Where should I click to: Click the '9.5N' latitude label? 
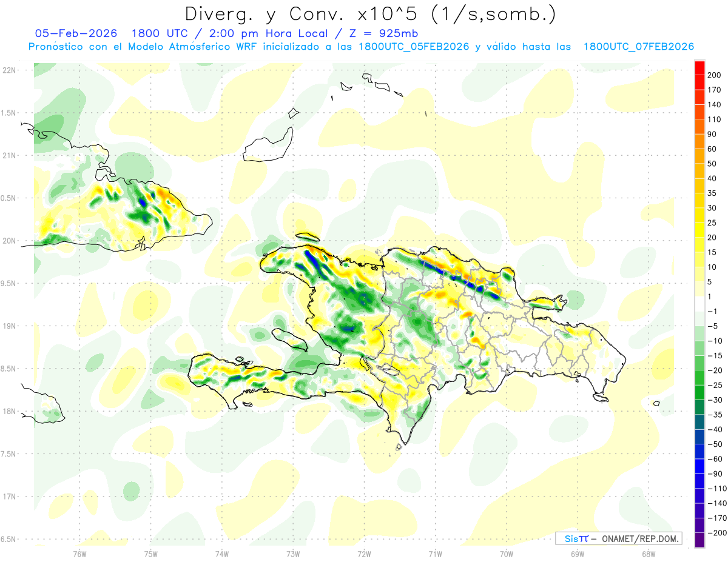pyautogui.click(x=9, y=283)
